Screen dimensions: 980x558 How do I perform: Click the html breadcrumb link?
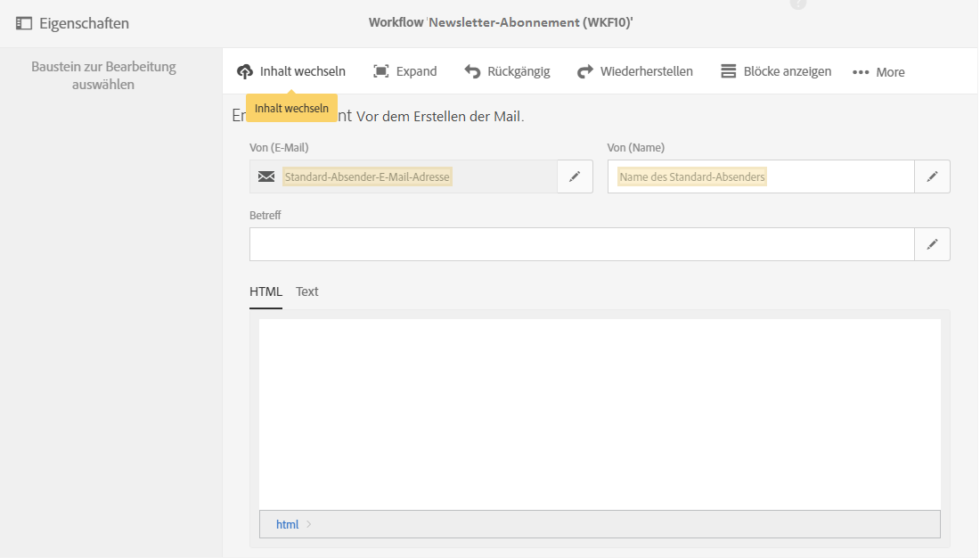287,524
